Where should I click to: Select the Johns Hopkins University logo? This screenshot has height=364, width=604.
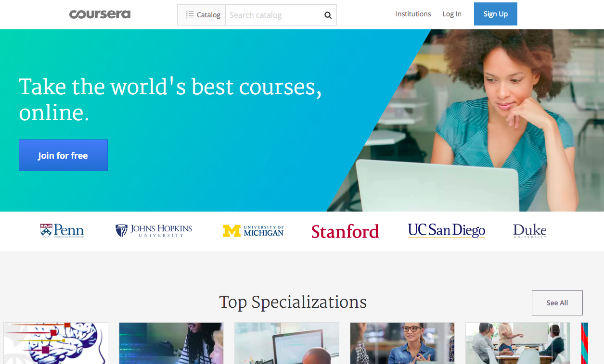pos(154,231)
